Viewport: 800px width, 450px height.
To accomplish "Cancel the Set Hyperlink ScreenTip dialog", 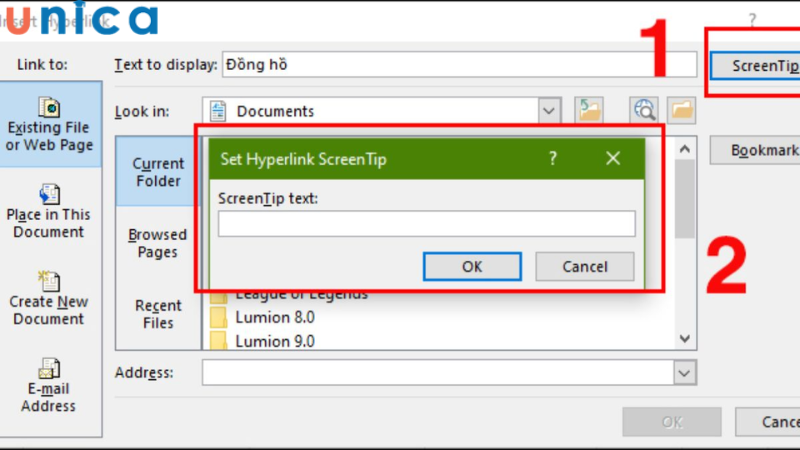I will (x=585, y=266).
